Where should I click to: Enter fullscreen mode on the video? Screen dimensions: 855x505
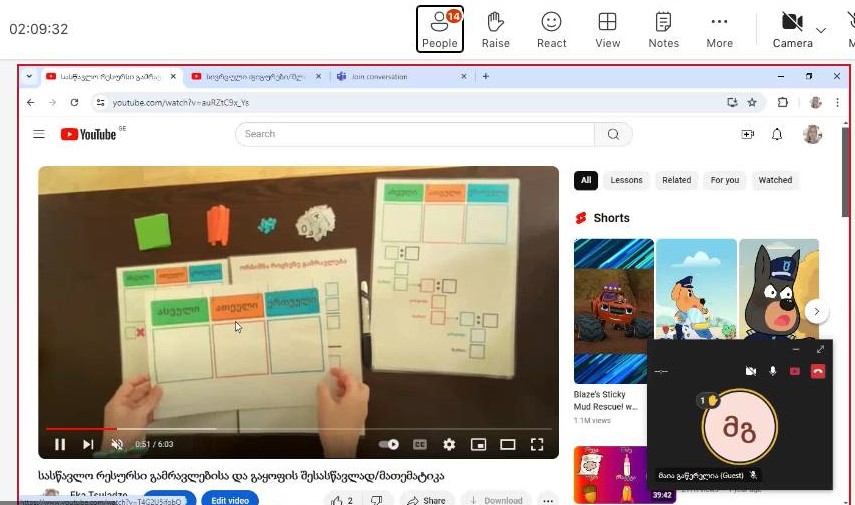[x=537, y=445]
